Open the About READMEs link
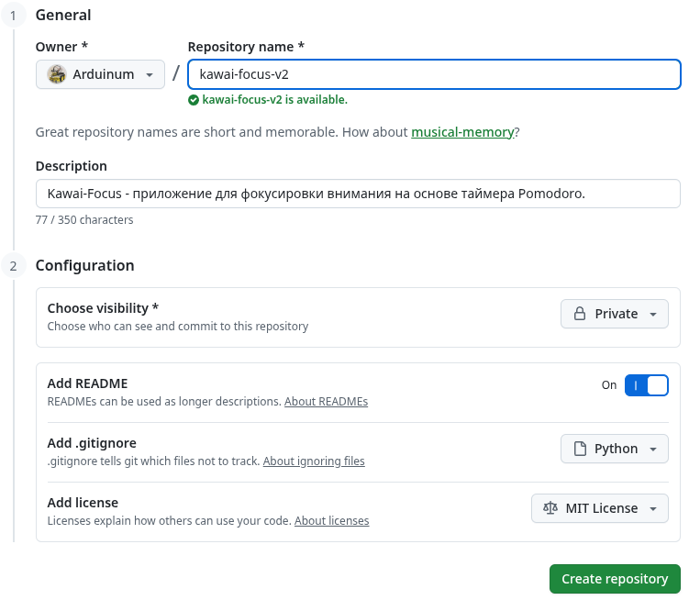This screenshot has width=700, height=611. pos(326,402)
